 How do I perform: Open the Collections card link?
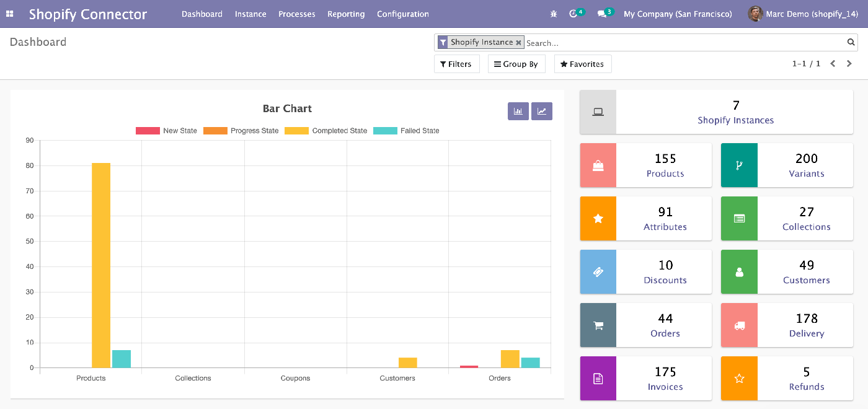pos(807,227)
